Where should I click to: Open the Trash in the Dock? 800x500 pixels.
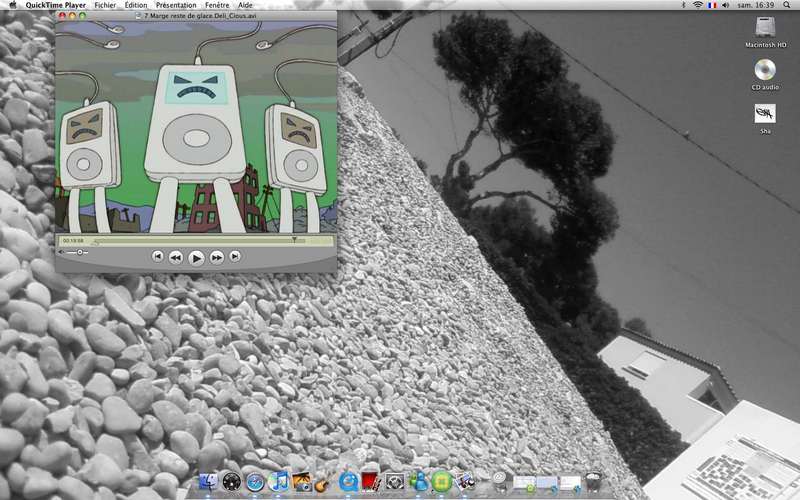593,482
